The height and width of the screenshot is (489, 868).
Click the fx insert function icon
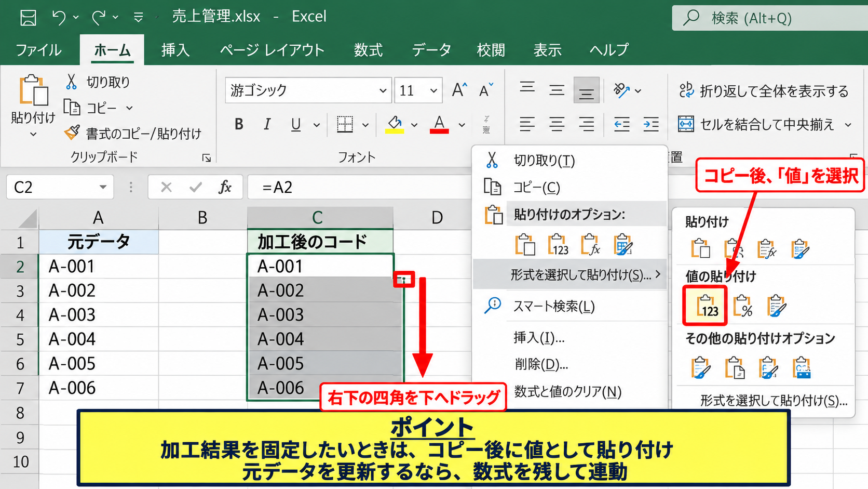(x=225, y=187)
